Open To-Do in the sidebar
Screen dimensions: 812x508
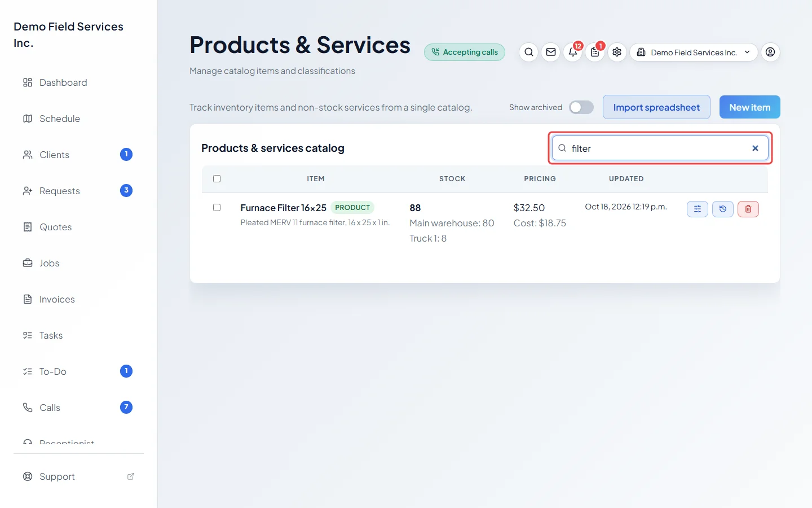click(x=78, y=371)
